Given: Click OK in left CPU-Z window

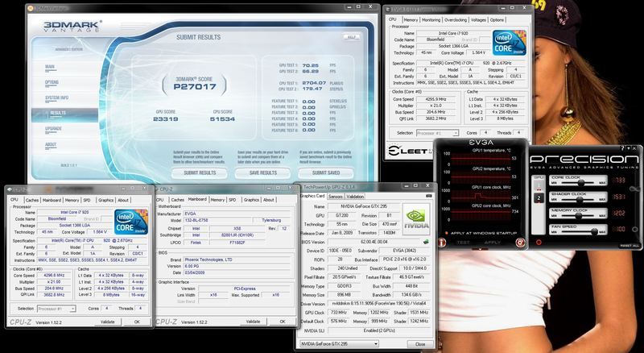Looking at the screenshot, I should click(x=137, y=322).
